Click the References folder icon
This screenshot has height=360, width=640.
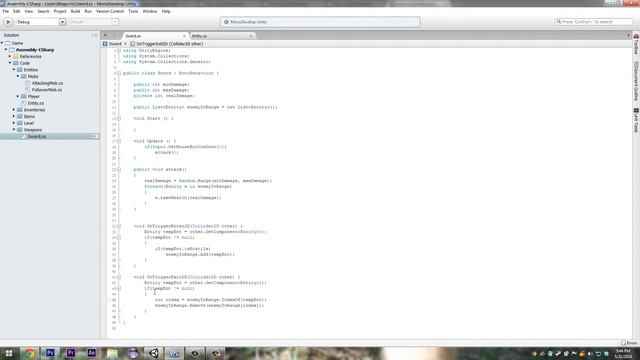(x=16, y=56)
